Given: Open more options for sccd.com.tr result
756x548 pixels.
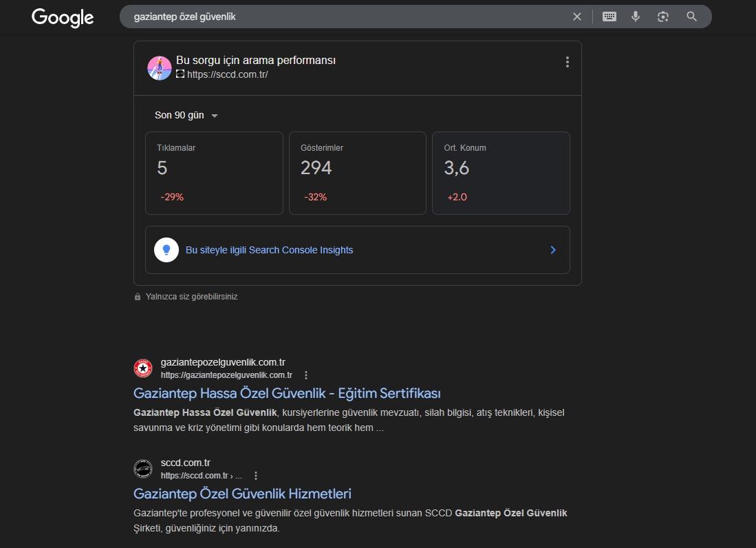Looking at the screenshot, I should [256, 476].
